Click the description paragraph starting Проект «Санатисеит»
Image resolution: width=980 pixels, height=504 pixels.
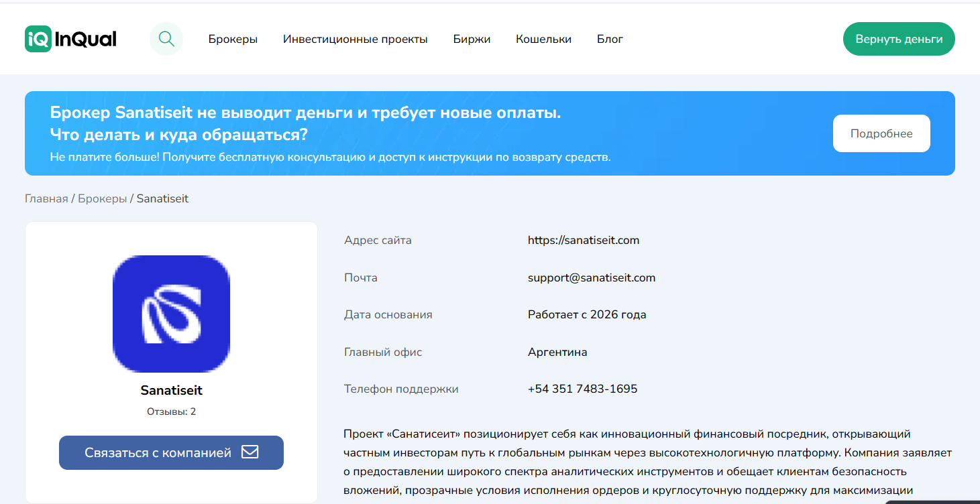click(x=647, y=462)
